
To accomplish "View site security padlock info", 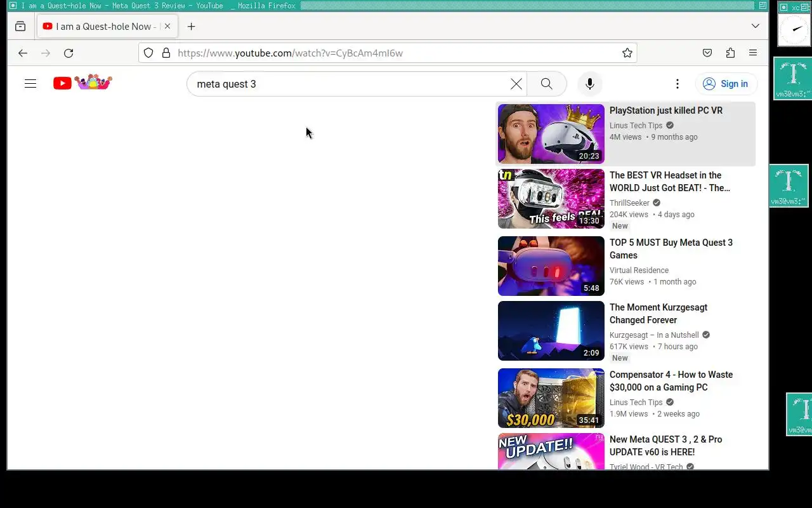I will pyautogui.click(x=166, y=53).
